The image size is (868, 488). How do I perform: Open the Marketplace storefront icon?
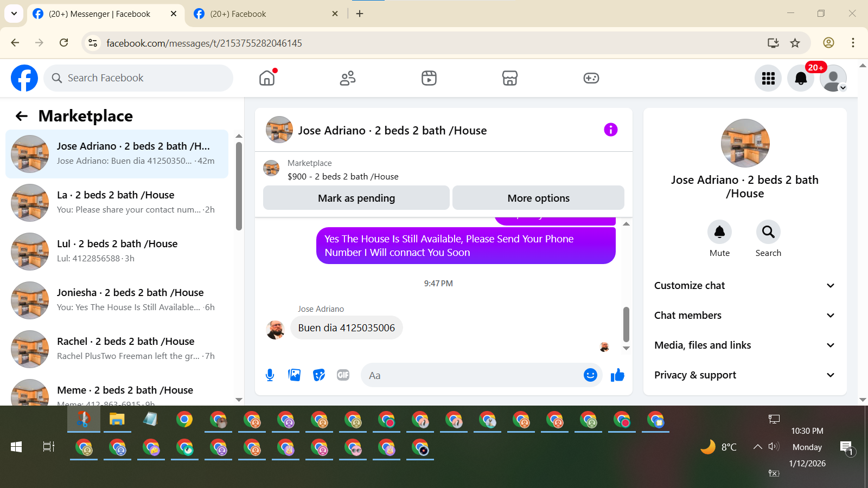tap(510, 78)
